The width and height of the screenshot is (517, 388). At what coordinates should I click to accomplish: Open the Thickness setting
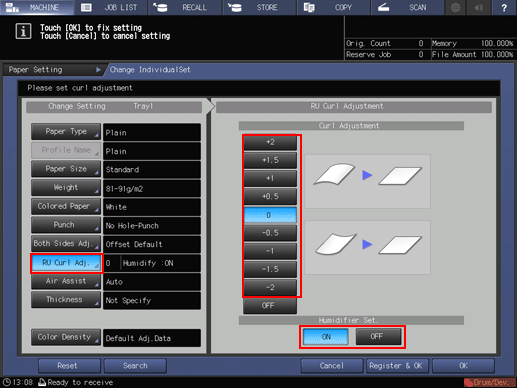click(x=66, y=300)
